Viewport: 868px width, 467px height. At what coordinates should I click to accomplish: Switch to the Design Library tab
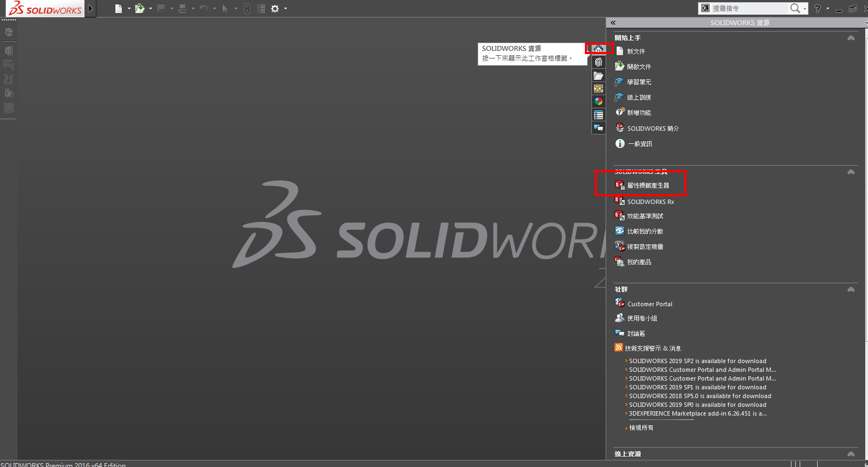click(599, 62)
